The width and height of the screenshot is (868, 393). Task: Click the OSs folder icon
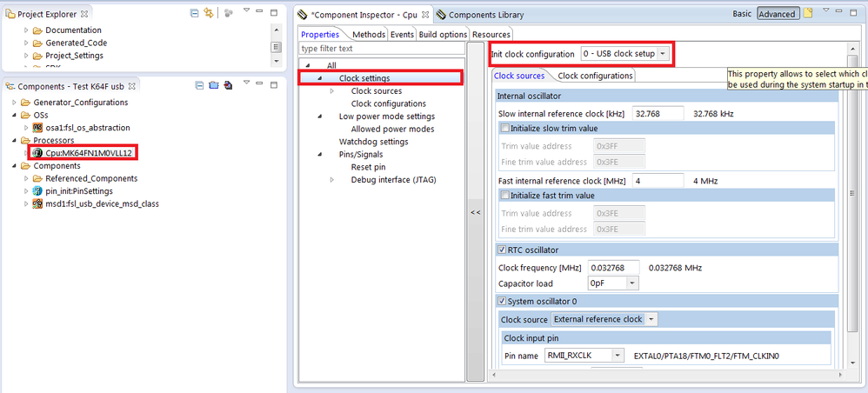click(25, 115)
